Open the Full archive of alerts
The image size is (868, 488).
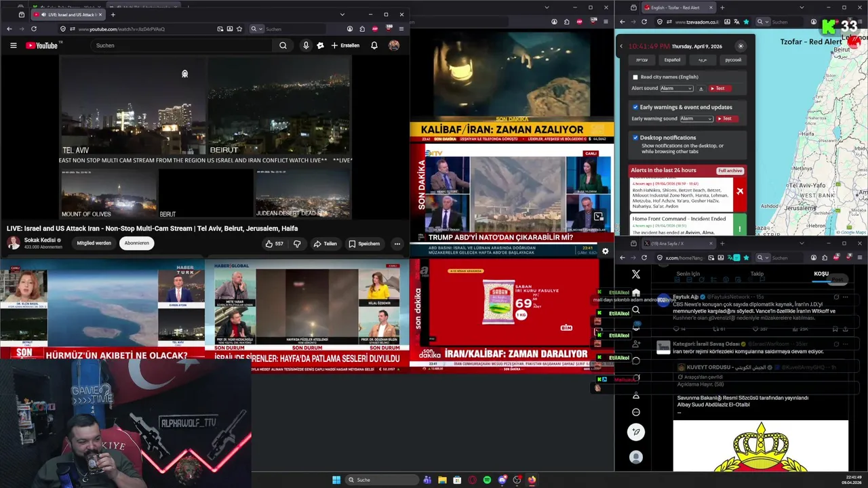point(730,170)
